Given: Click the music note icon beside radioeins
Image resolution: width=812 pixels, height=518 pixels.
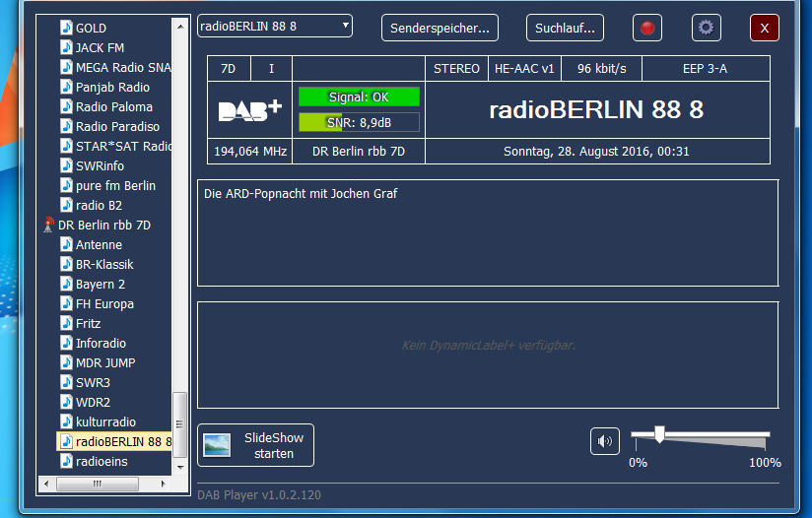Looking at the screenshot, I should click(66, 461).
